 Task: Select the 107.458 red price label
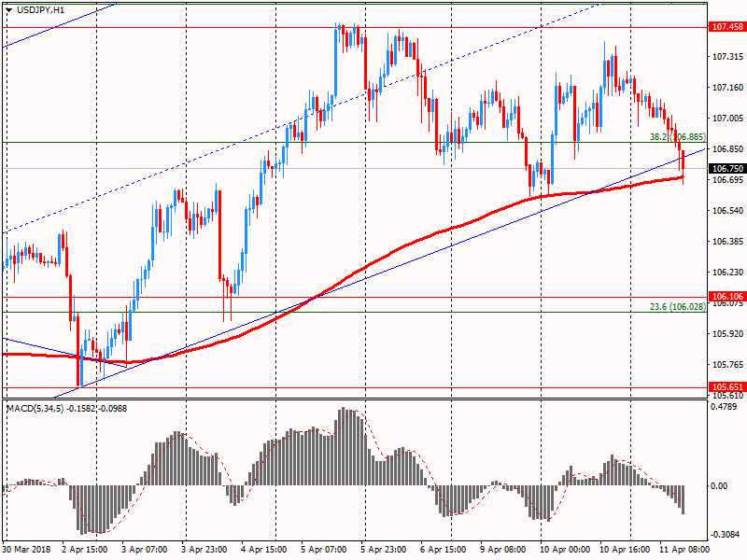727,27
